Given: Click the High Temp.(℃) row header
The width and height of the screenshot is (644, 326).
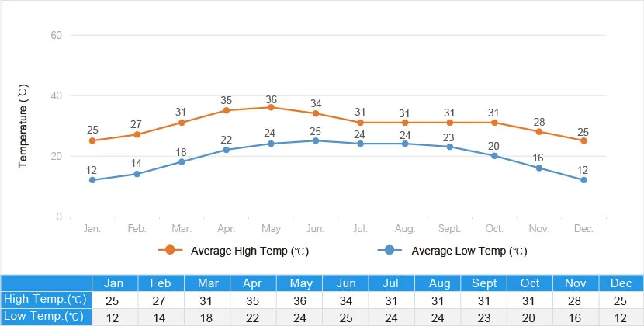Looking at the screenshot, I should (46, 300).
